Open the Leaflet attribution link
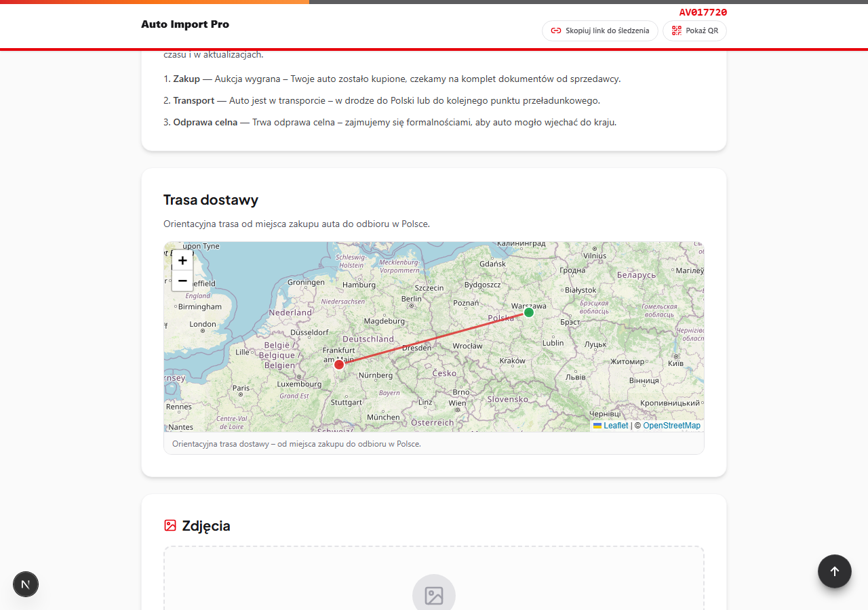The width and height of the screenshot is (868, 610). [616, 426]
